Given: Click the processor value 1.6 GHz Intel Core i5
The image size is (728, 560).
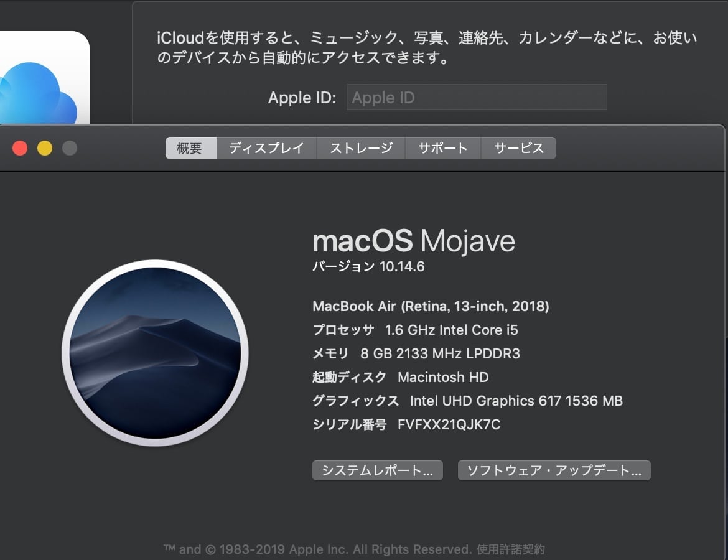Looking at the screenshot, I should coord(451,330).
